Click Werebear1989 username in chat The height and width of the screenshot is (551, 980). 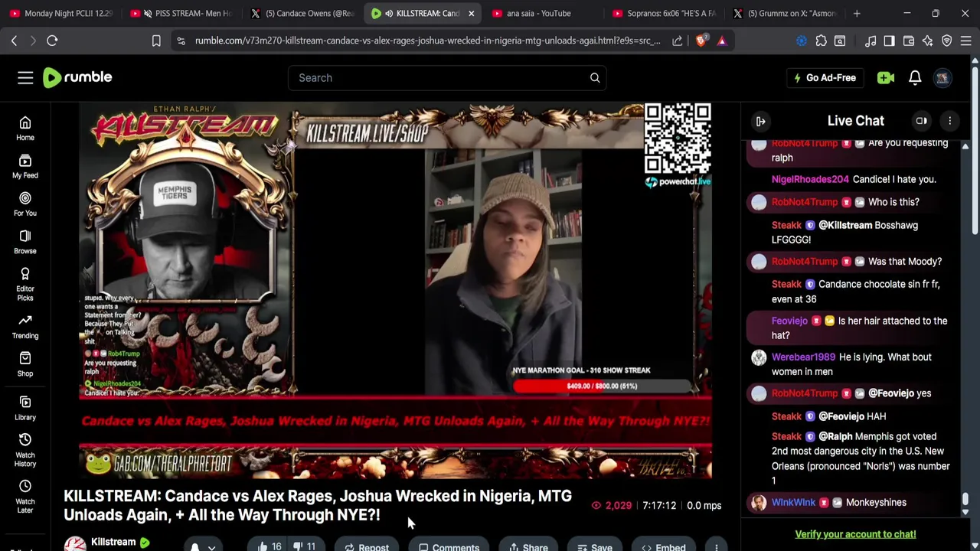pyautogui.click(x=803, y=357)
